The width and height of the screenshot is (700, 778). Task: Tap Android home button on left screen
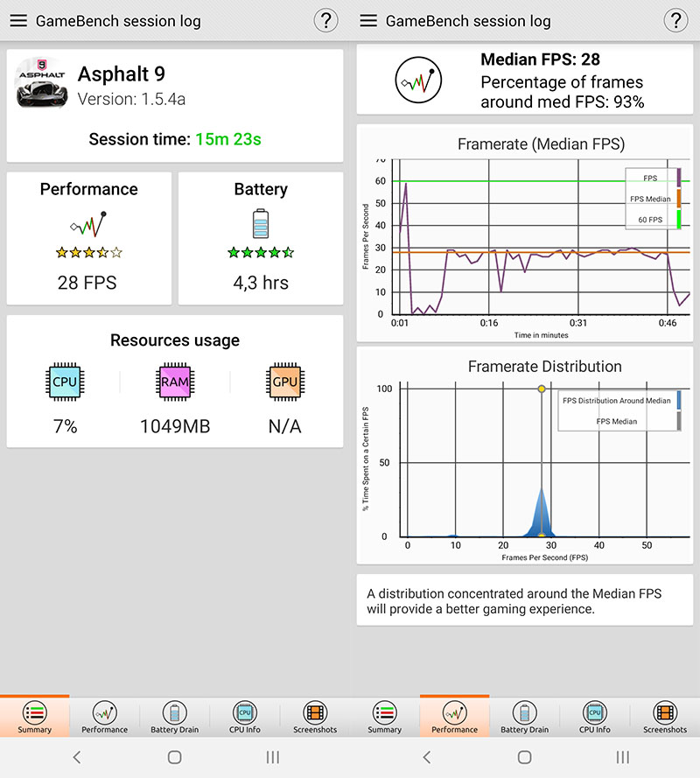tap(175, 757)
